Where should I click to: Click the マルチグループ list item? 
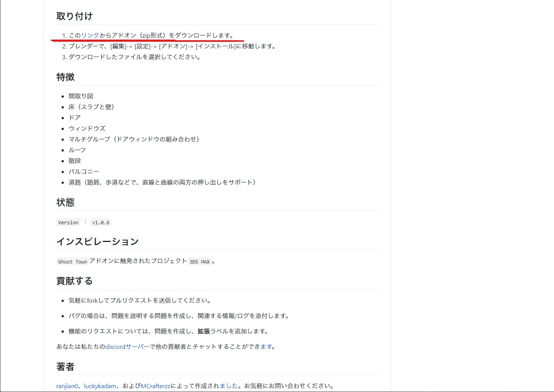click(135, 139)
